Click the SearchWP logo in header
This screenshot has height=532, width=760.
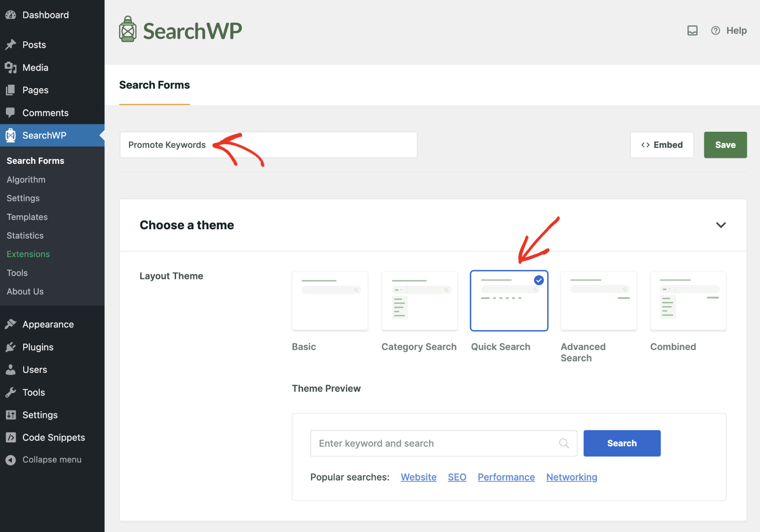coord(180,30)
